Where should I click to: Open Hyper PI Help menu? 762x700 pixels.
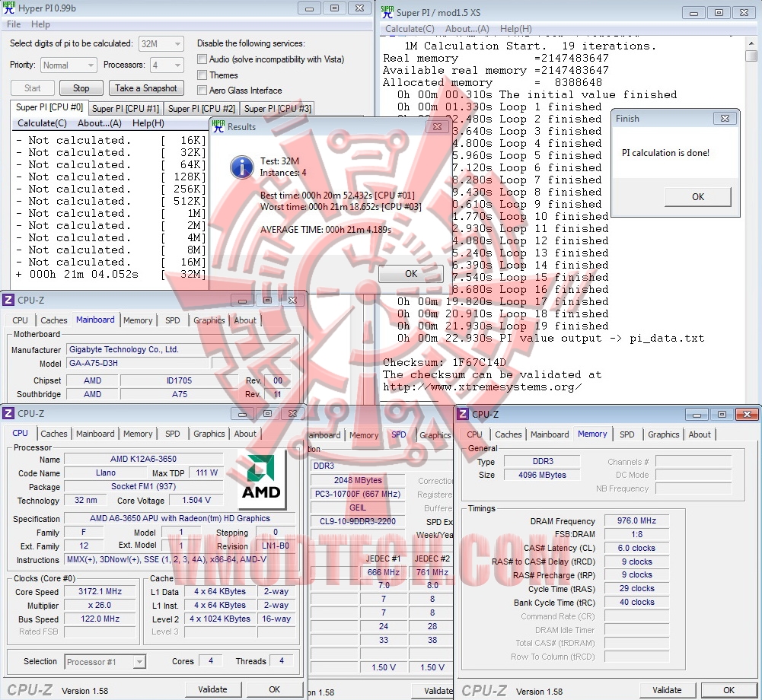pyautogui.click(x=40, y=24)
